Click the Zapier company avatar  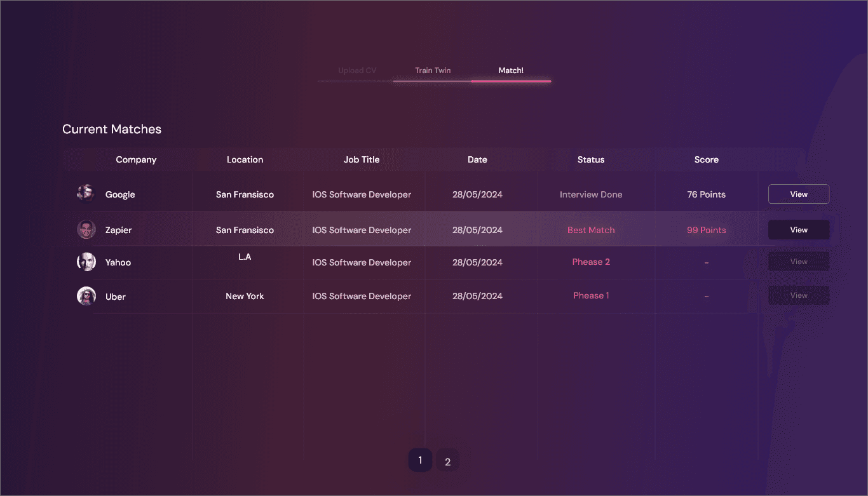86,229
